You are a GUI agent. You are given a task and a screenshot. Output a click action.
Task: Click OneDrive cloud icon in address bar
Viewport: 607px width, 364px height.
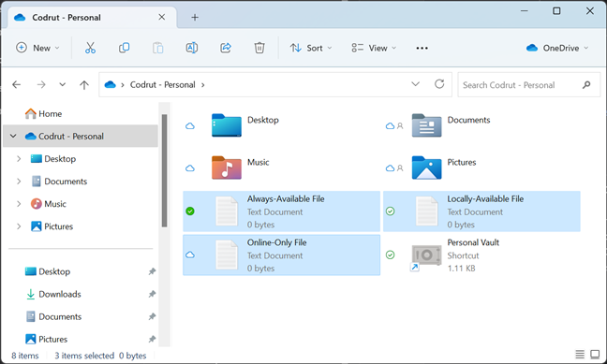[x=110, y=85]
